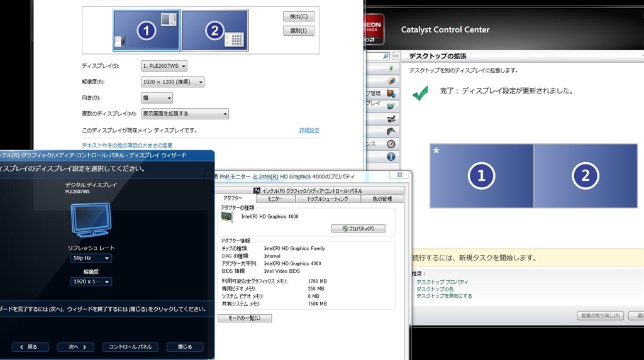
Task: Click the video camera icon in Catalyst sidebar
Action: coord(391,119)
